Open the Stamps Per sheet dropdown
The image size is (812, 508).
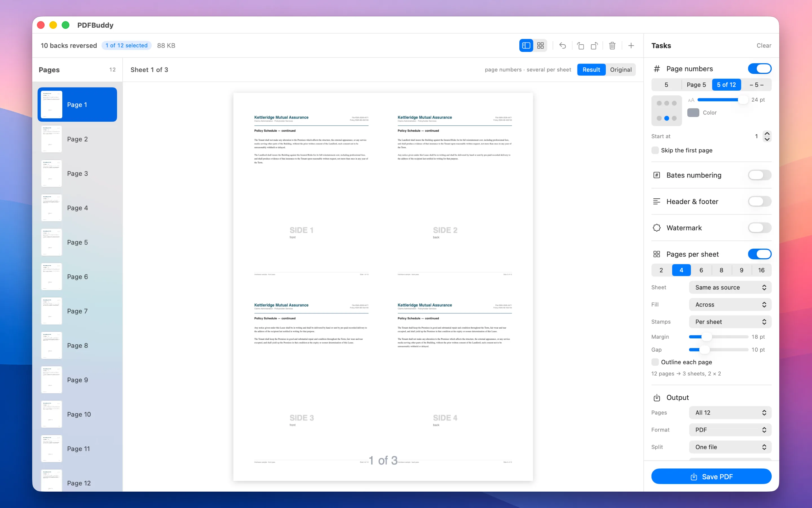point(730,322)
